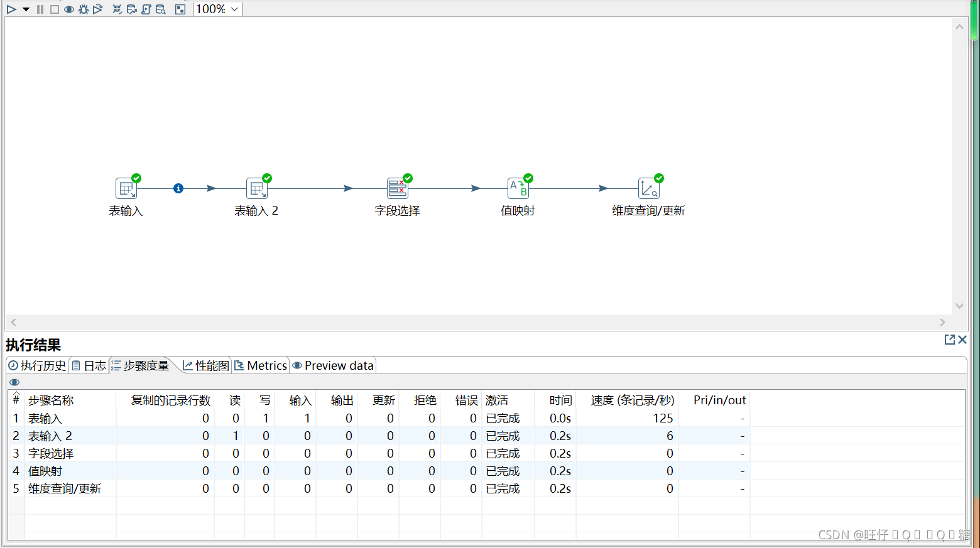Click the blue info marker on hop

click(178, 188)
